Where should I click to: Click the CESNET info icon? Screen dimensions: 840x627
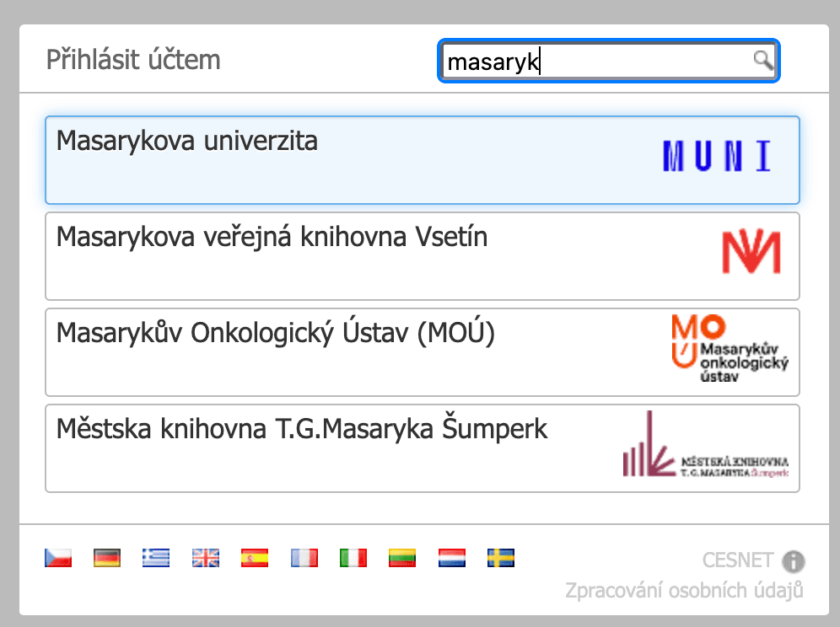(794, 561)
